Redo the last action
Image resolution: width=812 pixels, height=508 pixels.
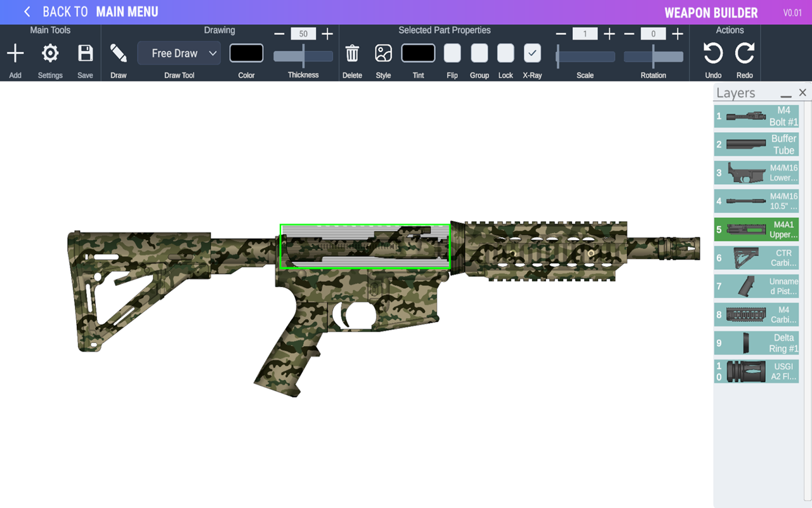(x=745, y=53)
